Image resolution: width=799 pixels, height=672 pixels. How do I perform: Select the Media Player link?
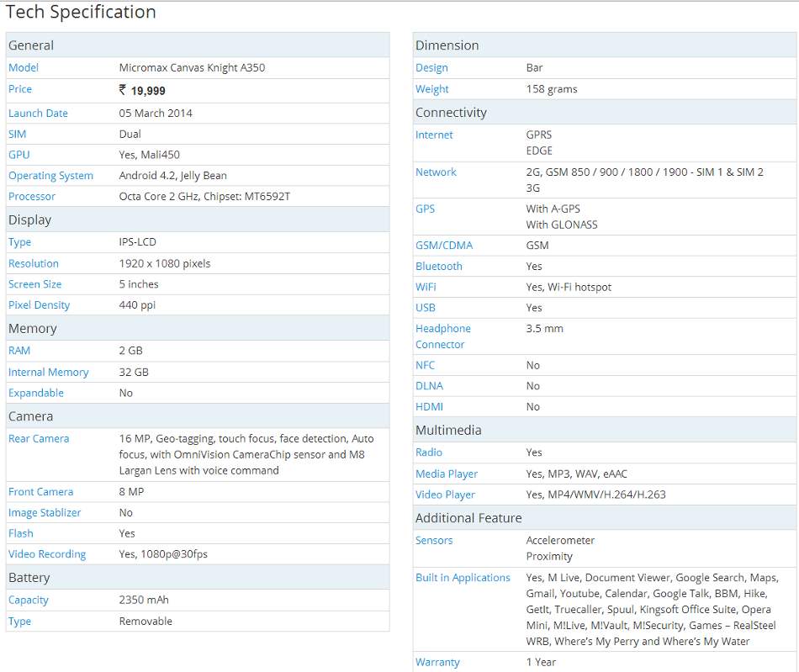click(447, 474)
